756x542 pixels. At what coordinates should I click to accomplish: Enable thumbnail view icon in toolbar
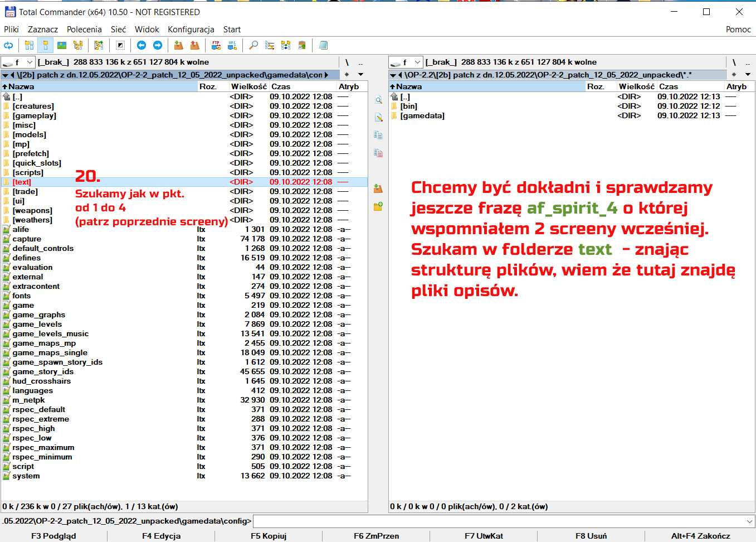(62, 45)
